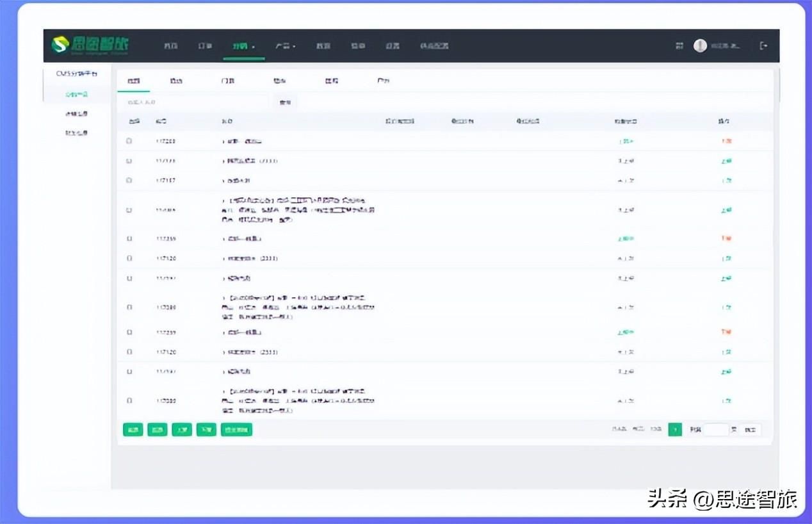The width and height of the screenshot is (812, 524).
Task: Focus the product name search input field
Action: [192, 102]
